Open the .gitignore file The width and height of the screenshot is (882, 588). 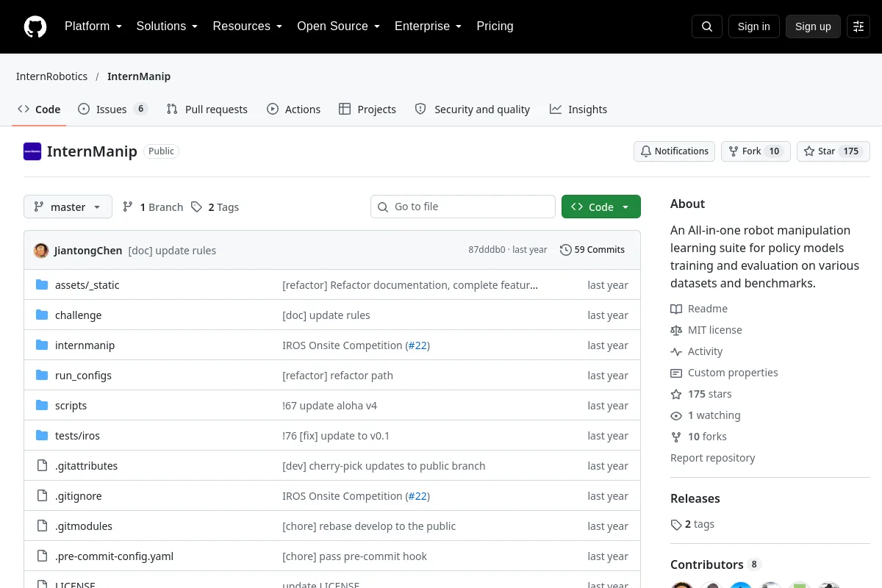tap(78, 496)
